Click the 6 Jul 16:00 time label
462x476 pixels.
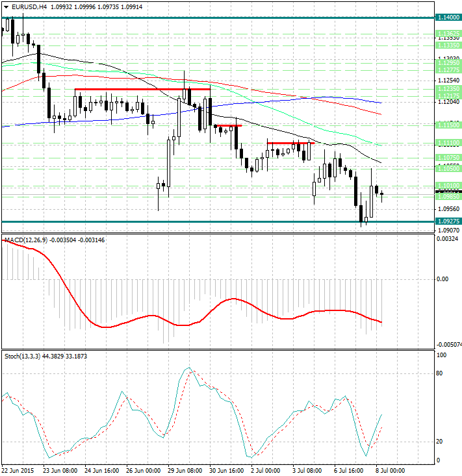[349, 471]
